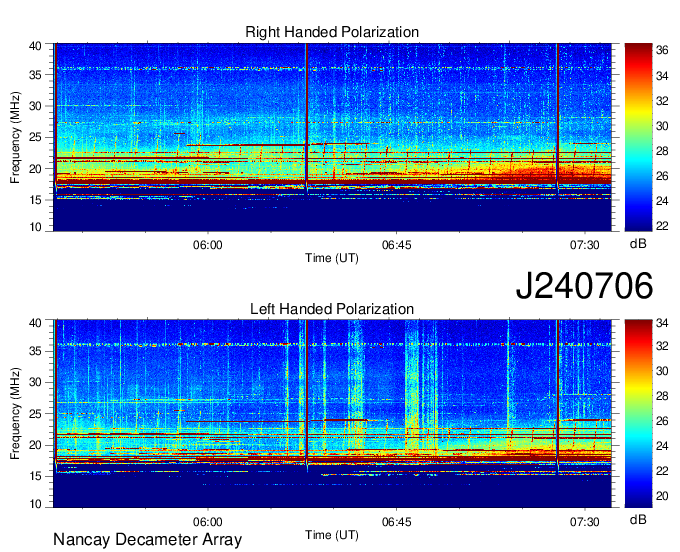The image size is (680, 552).
Task: Click the 30 value on right-handed color bar
Action: [662, 126]
